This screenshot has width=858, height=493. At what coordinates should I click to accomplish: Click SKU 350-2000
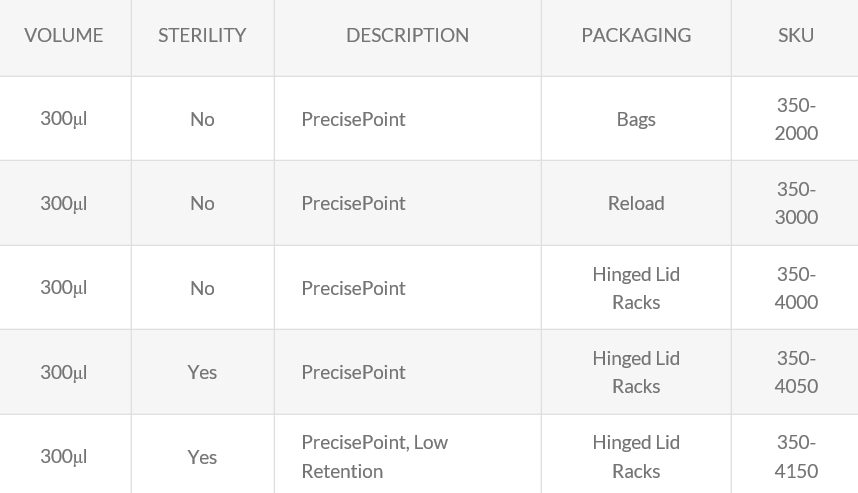[796, 119]
